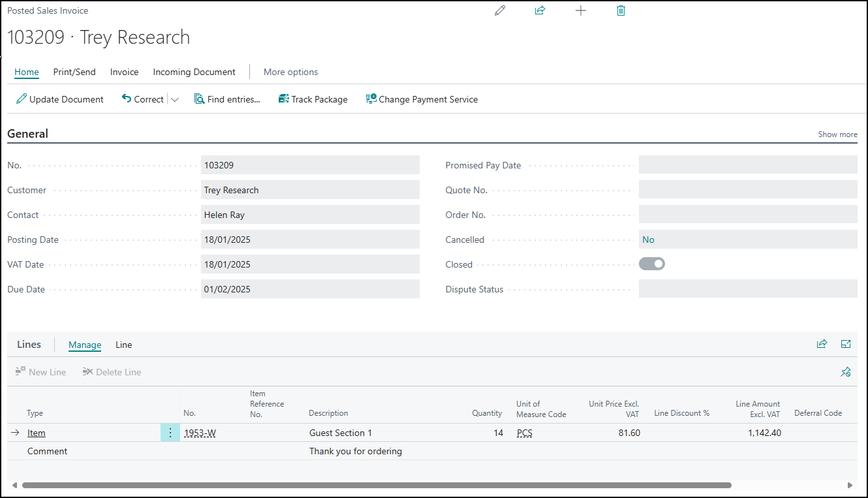
Task: Switch to the Home tab
Action: click(x=27, y=72)
